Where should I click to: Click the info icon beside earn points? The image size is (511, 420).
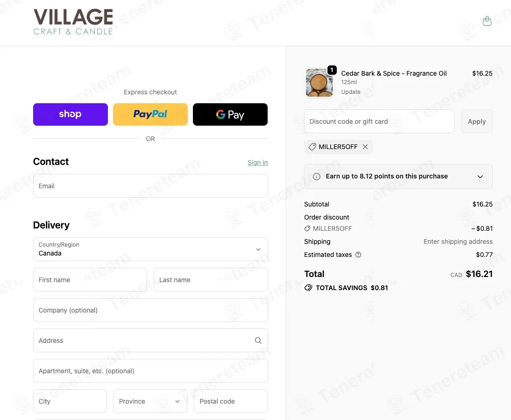pos(316,177)
